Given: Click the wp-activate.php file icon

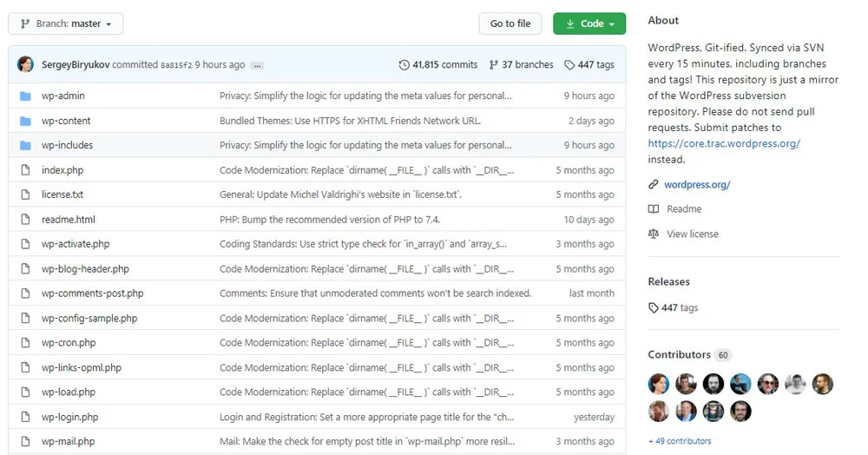Looking at the screenshot, I should point(25,243).
